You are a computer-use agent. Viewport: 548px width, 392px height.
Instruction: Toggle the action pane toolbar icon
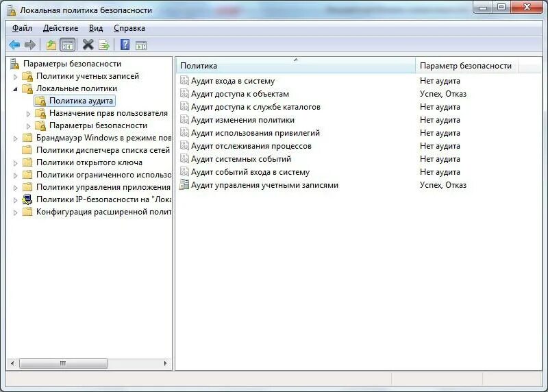click(x=141, y=45)
